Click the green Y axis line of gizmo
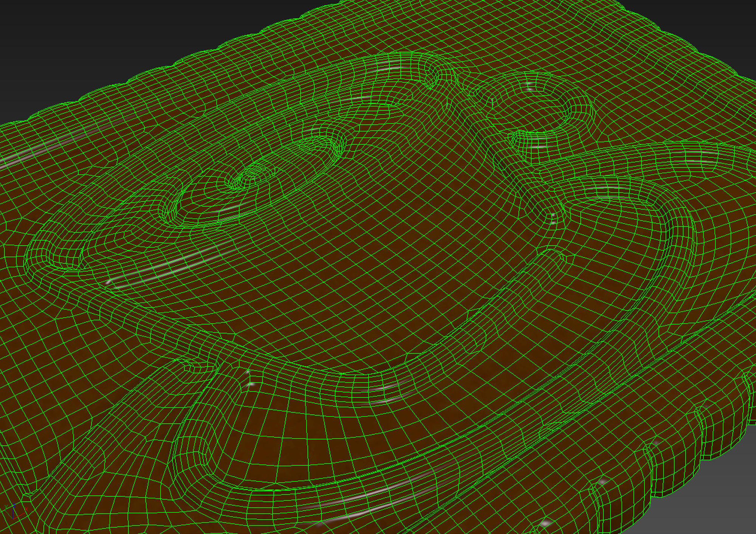This screenshot has height=534, width=756. [9, 514]
